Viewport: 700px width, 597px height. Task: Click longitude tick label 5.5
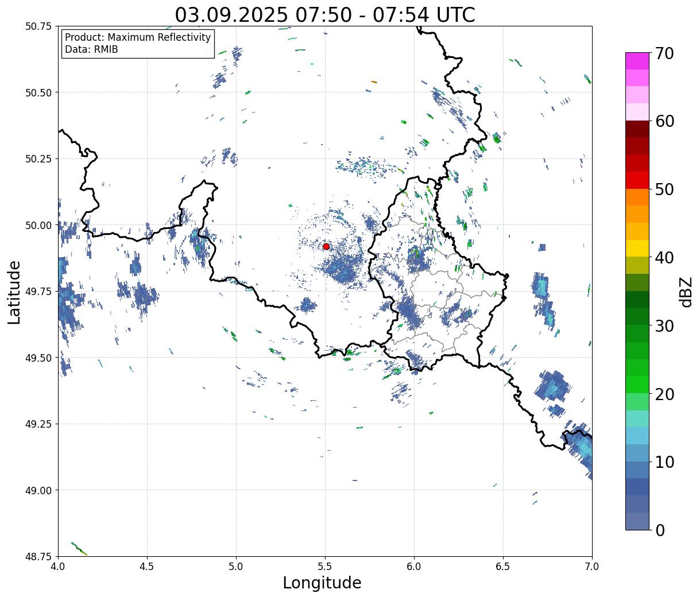[x=325, y=566]
